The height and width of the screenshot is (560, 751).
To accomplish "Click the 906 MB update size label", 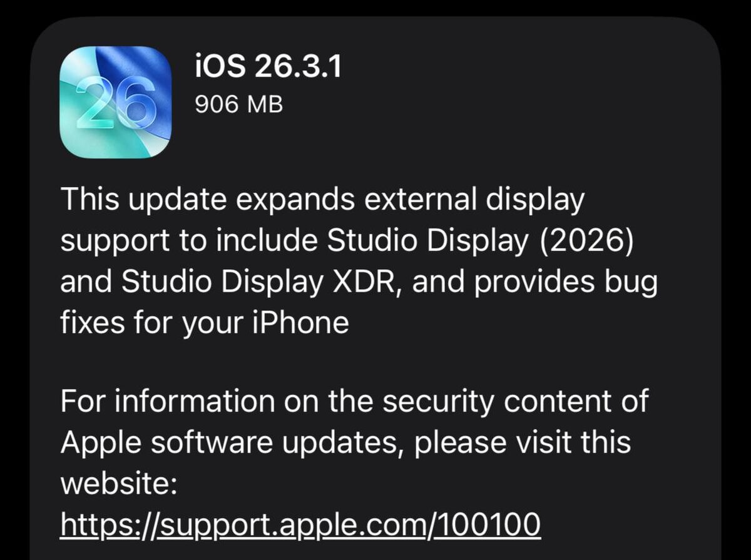I will [239, 105].
